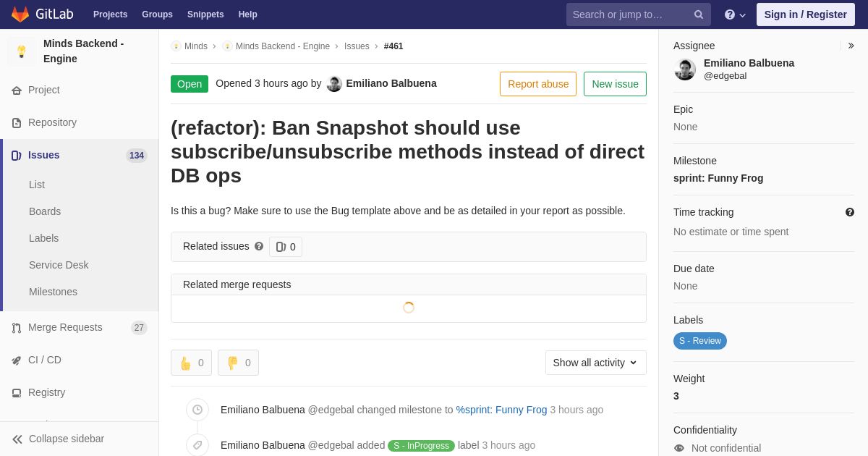The width and height of the screenshot is (868, 456).
Task: Open the Boards submenu item
Action: click(45, 211)
